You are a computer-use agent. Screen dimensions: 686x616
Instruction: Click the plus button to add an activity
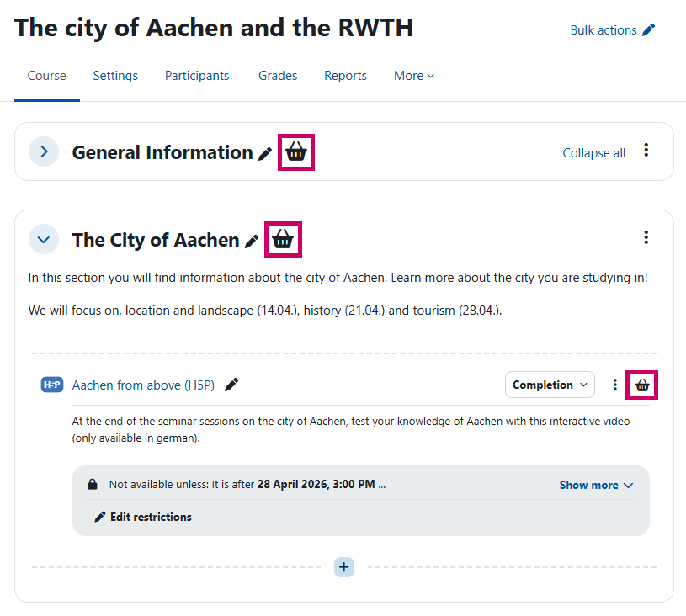(343, 566)
